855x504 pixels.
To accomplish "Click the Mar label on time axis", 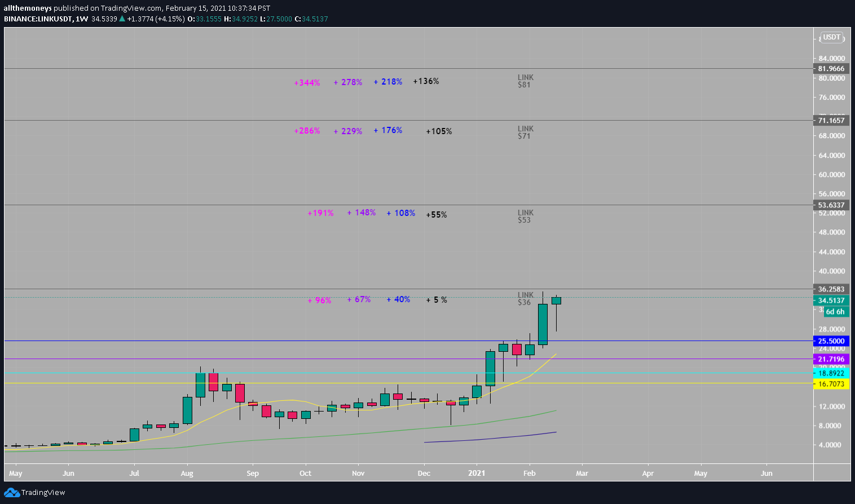I will [581, 473].
